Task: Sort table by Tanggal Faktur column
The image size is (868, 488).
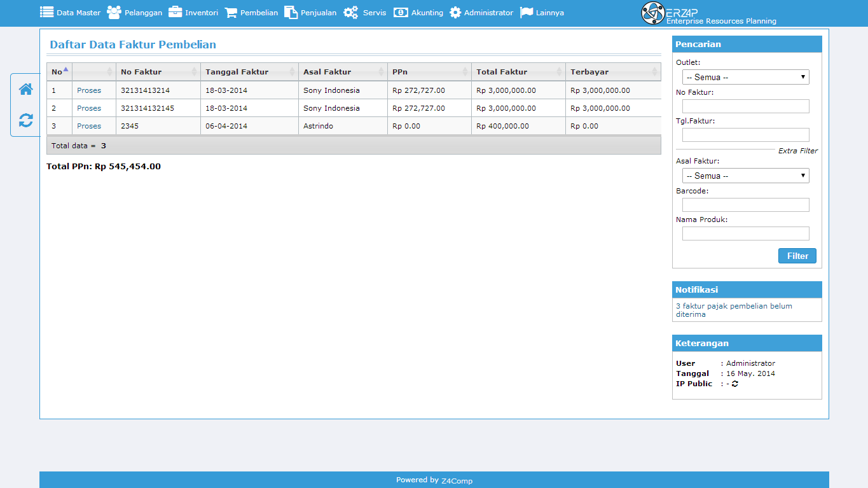Action: [249, 72]
